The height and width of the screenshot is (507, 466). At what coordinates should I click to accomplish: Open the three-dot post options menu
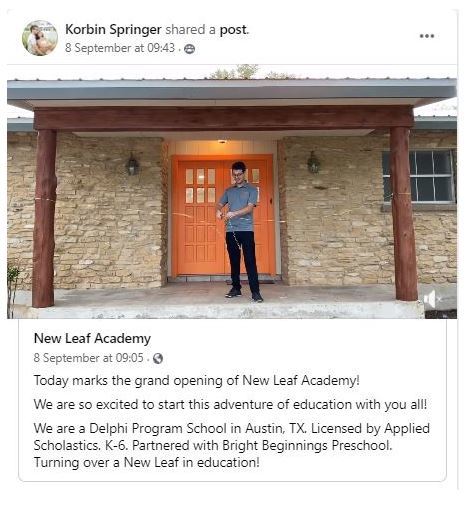pos(427,36)
